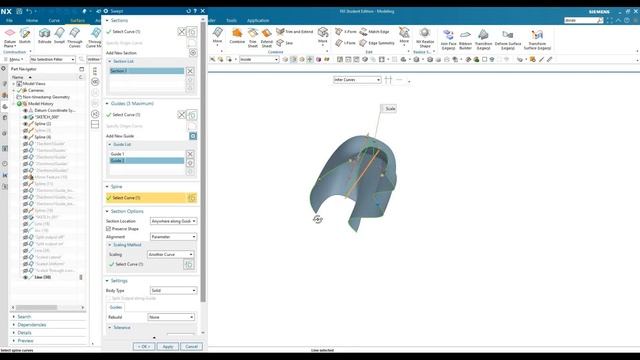Open the Sketch tool
This screenshot has width=640, height=360.
pos(25,36)
